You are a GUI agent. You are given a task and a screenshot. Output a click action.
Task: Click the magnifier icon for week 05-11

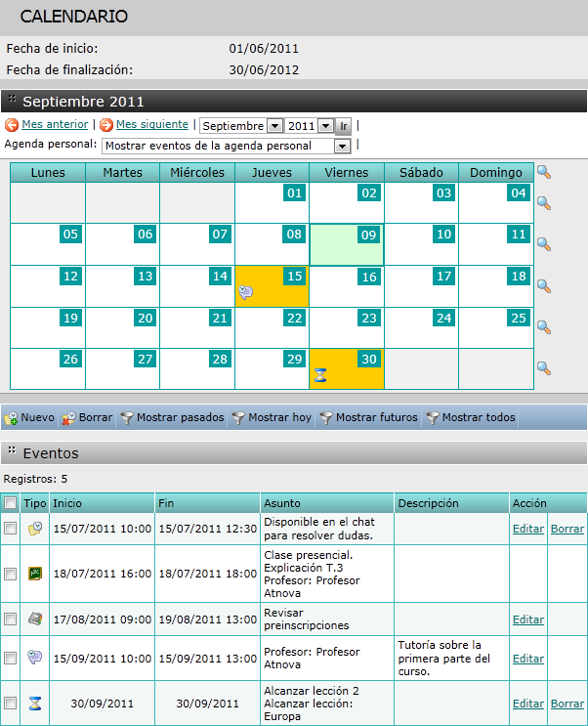tap(544, 244)
